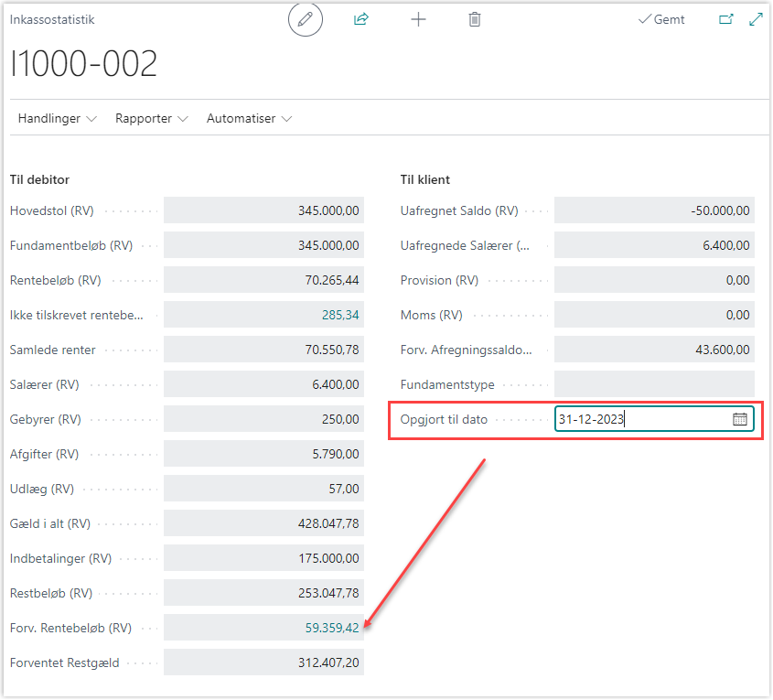The image size is (773, 700).
Task: Click the share icon in header
Action: click(361, 19)
